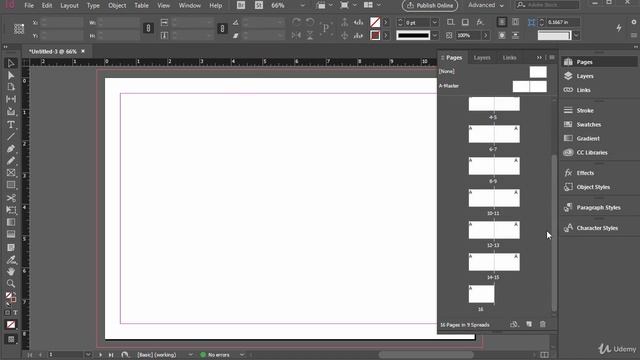This screenshot has width=640, height=360.
Task: Click the reference point locator grid
Action: coord(19,29)
